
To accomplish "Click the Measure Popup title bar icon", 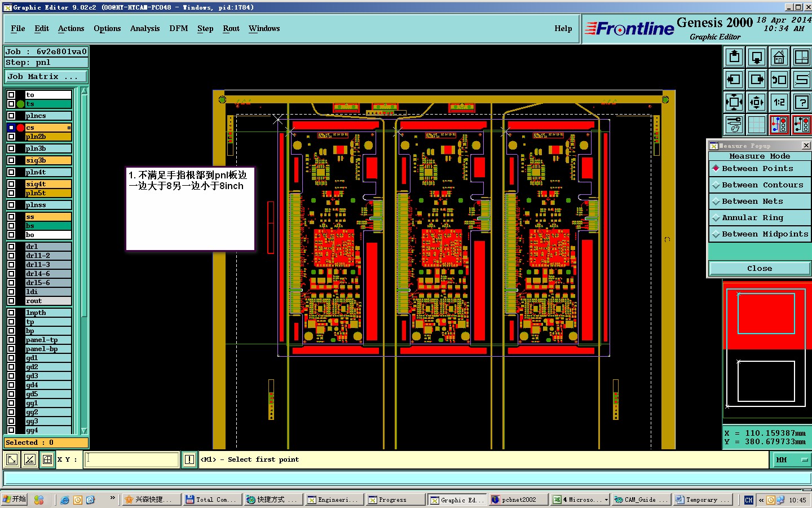I will click(x=713, y=146).
